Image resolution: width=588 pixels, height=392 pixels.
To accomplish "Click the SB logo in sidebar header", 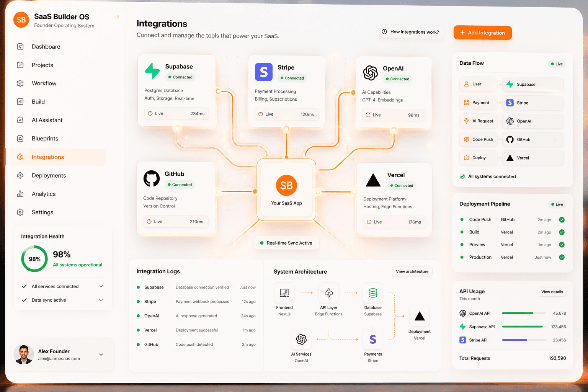I will pyautogui.click(x=21, y=20).
